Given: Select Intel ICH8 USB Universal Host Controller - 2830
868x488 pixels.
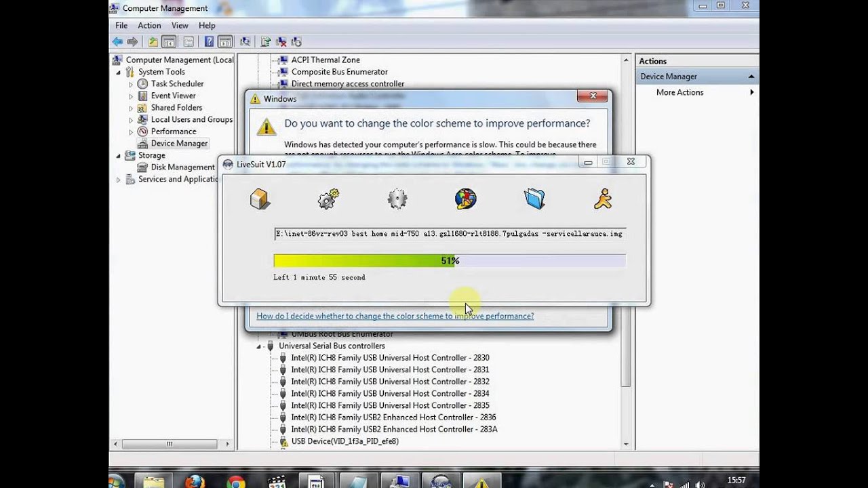Looking at the screenshot, I should [x=390, y=358].
